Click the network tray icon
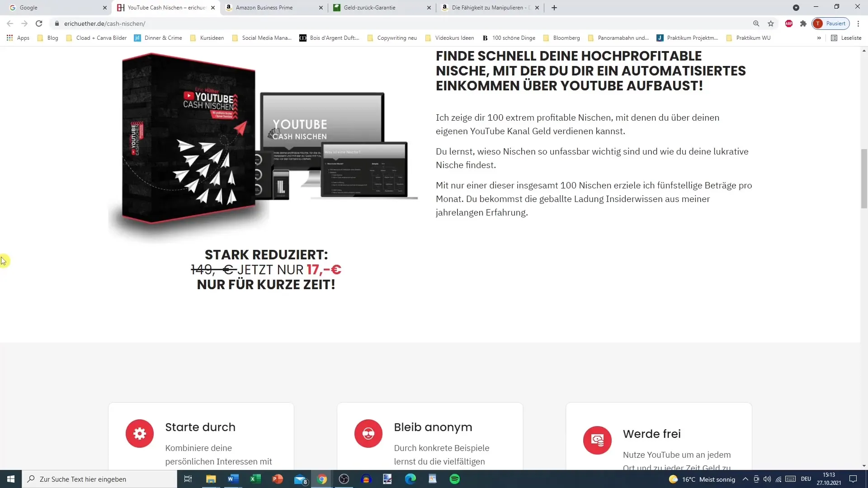This screenshot has height=488, width=868. [x=778, y=479]
